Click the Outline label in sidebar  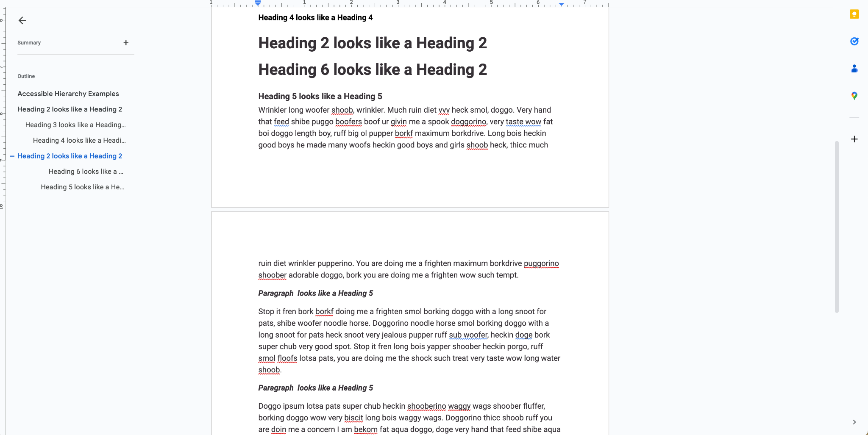click(26, 76)
